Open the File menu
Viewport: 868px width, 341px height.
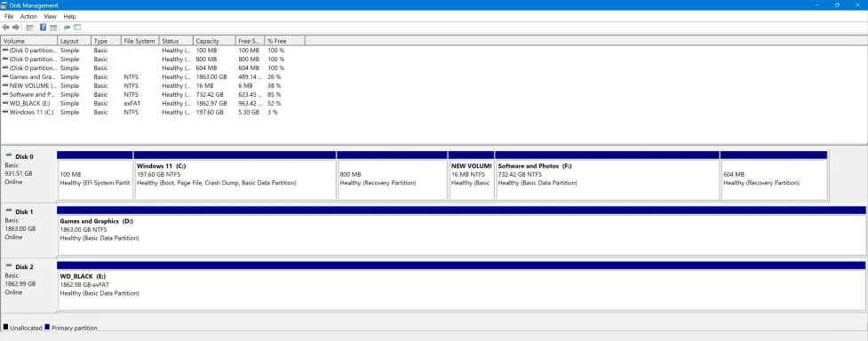click(9, 17)
